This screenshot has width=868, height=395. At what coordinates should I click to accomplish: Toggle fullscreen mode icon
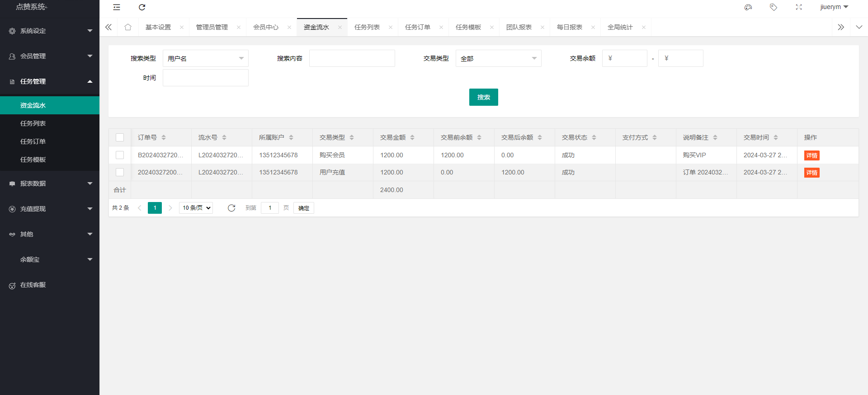(x=799, y=7)
